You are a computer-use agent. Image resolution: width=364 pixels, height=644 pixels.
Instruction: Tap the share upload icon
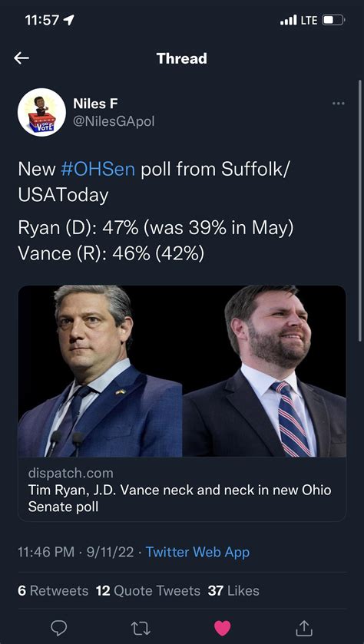point(304,628)
